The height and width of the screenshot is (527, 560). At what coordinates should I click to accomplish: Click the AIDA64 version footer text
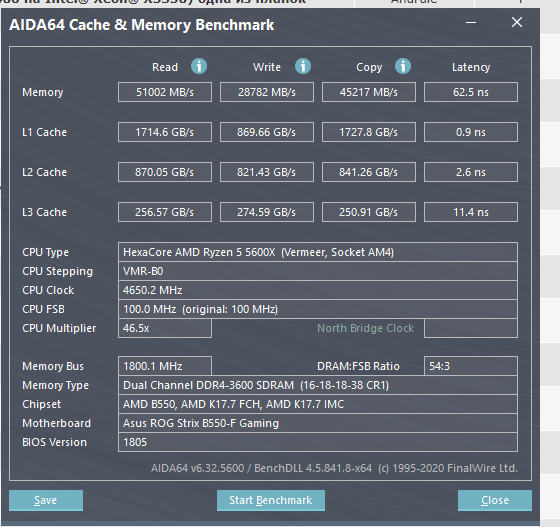(x=334, y=468)
